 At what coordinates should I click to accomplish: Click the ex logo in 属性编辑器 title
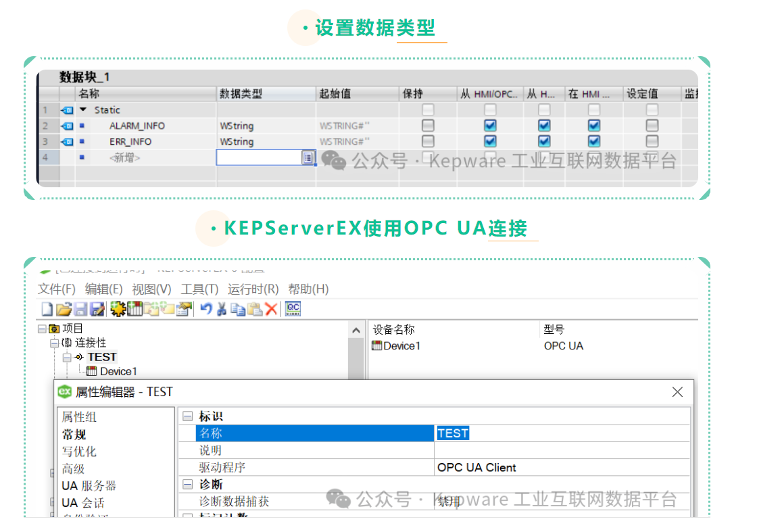[x=65, y=391]
